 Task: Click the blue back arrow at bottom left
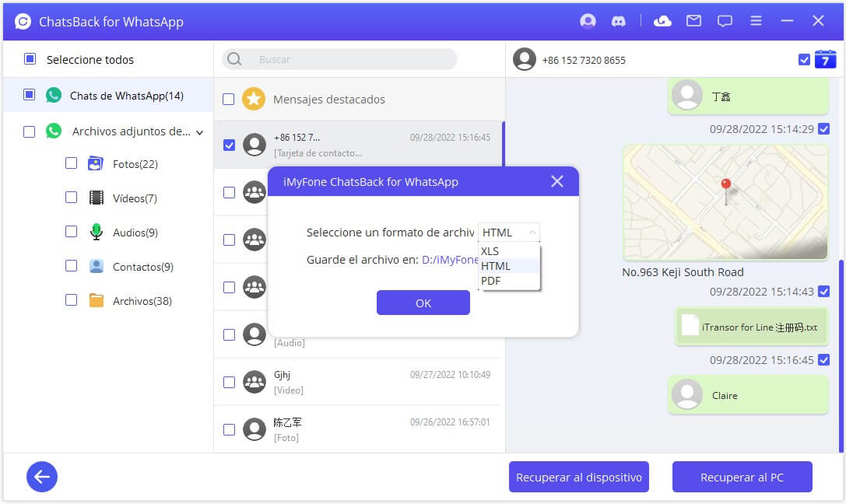pos(41,477)
